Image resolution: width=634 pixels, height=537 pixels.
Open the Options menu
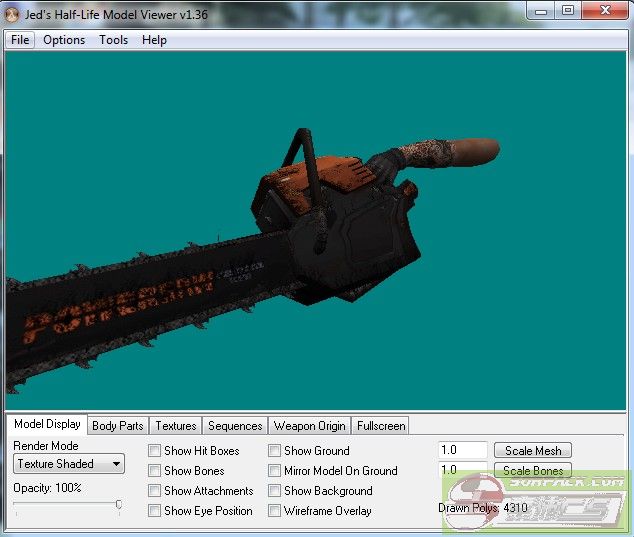(64, 40)
